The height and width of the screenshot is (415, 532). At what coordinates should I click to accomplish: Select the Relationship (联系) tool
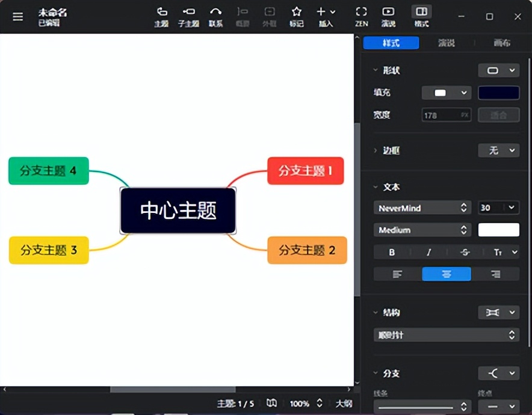[215, 15]
